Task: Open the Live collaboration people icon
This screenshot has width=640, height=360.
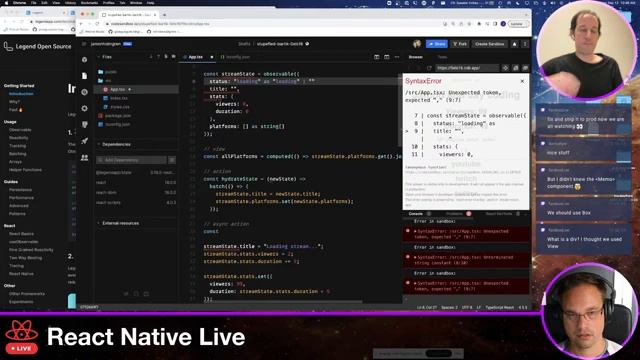Action: coord(84,157)
